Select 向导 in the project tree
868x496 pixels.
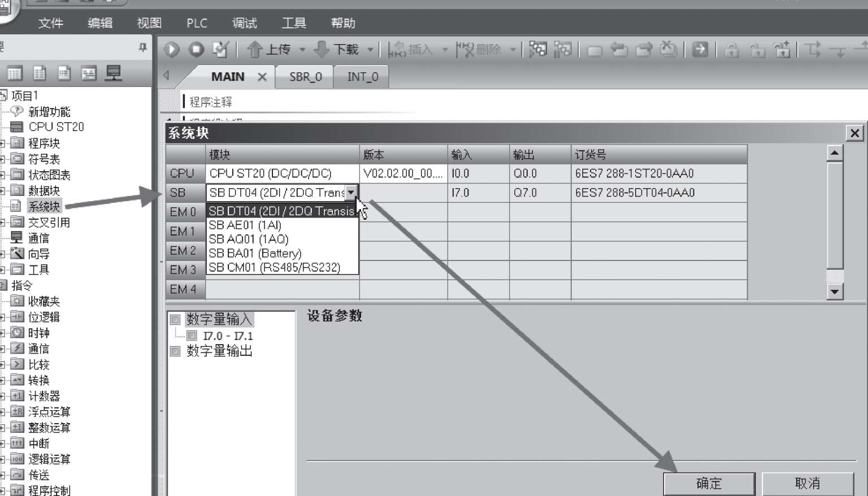click(x=39, y=254)
